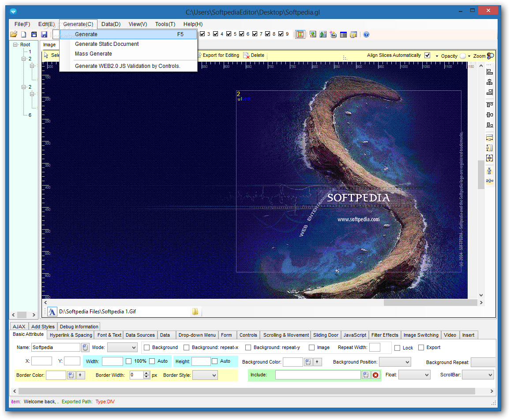Create a new document with the blank page icon

click(24, 34)
